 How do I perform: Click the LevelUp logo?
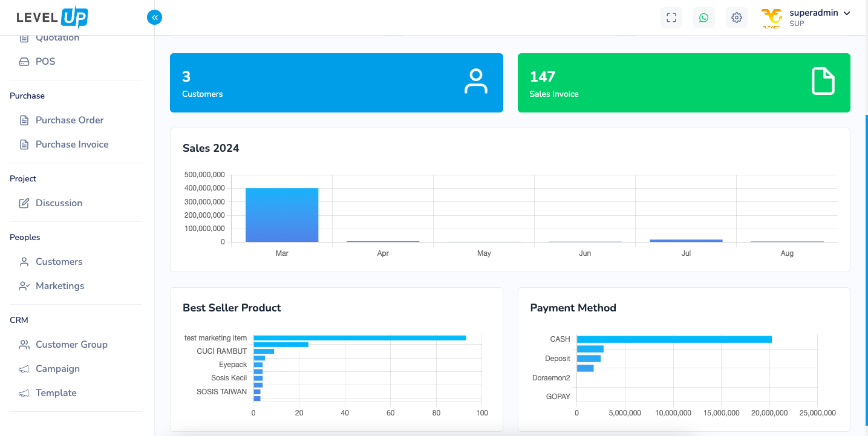click(x=52, y=18)
